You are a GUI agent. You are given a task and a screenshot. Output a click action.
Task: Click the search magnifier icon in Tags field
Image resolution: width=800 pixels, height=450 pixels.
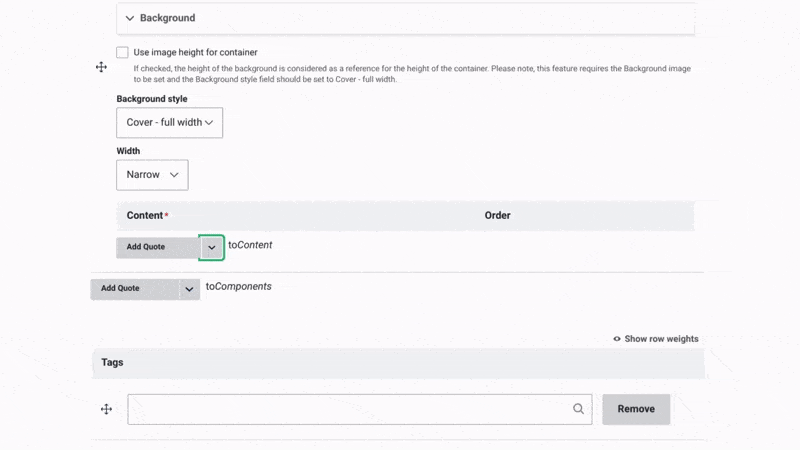pyautogui.click(x=578, y=409)
